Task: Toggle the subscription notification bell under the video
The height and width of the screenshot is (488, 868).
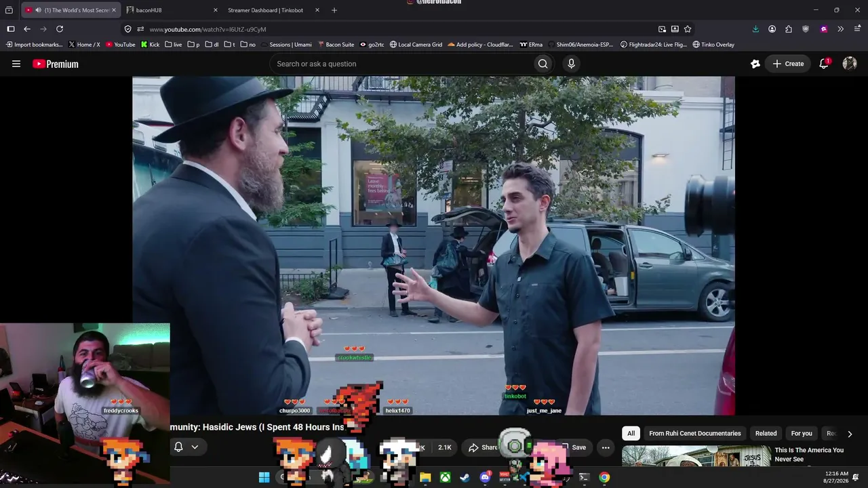Action: (x=178, y=447)
